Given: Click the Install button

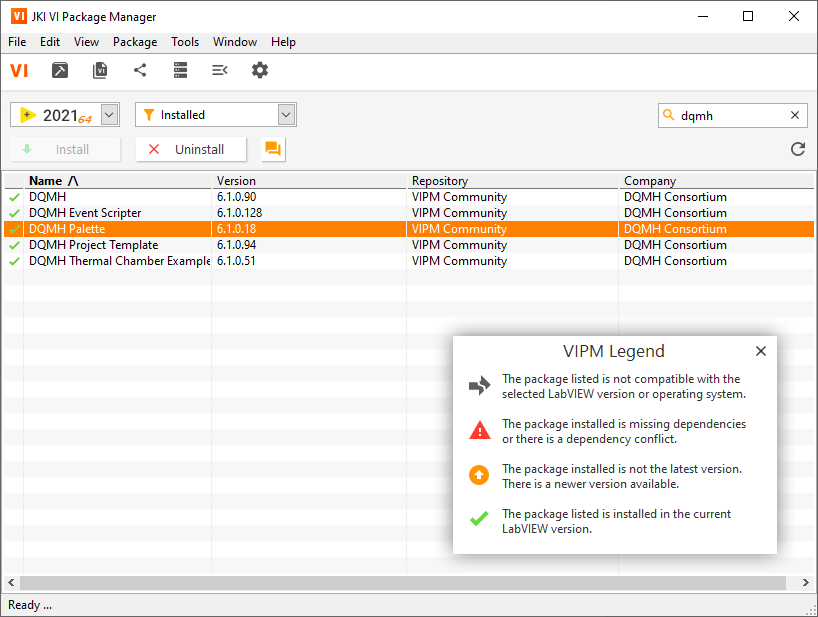Looking at the screenshot, I should tap(65, 149).
